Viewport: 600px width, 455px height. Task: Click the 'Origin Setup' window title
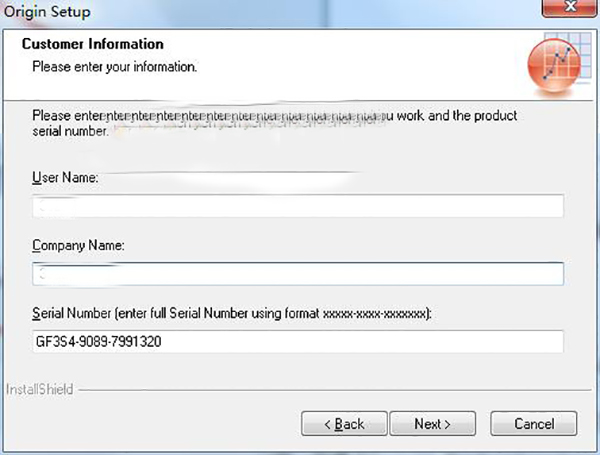(x=47, y=11)
